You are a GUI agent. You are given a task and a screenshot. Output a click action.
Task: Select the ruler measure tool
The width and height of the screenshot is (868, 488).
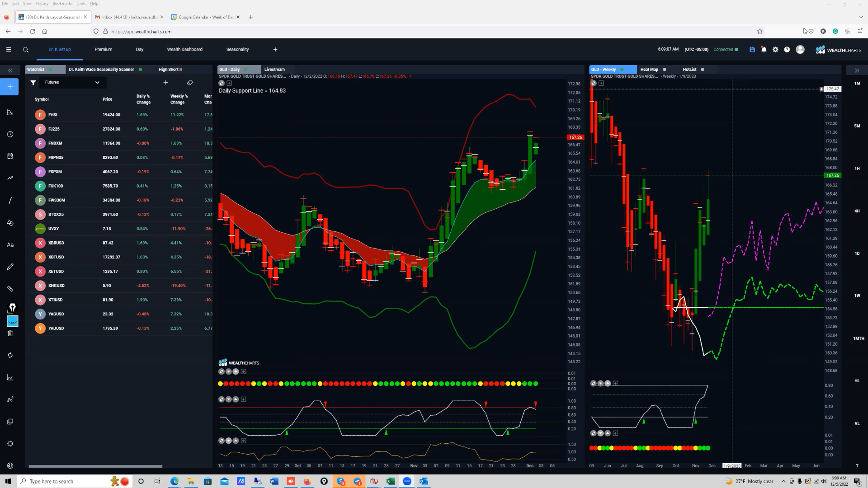10,289
